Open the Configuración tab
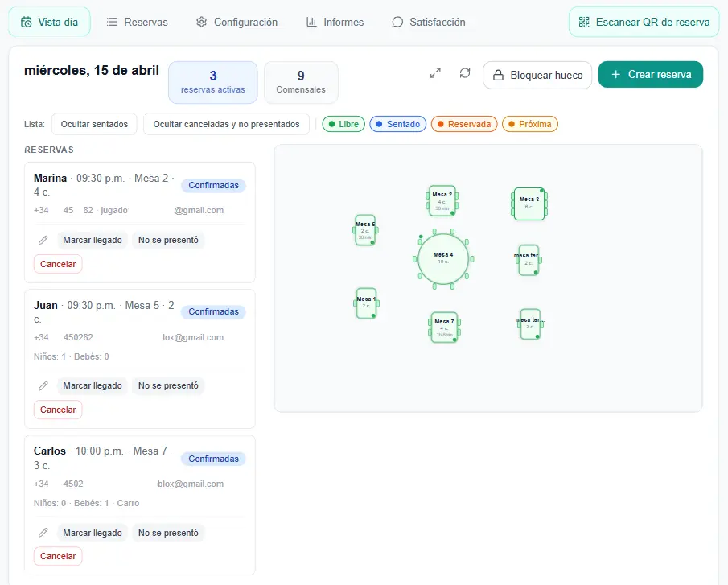This screenshot has height=585, width=728. click(236, 23)
